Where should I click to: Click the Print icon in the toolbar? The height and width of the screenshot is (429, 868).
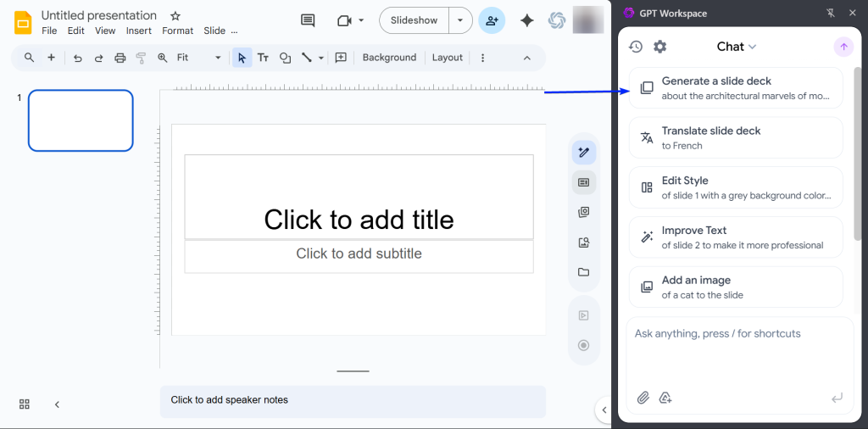click(x=120, y=58)
